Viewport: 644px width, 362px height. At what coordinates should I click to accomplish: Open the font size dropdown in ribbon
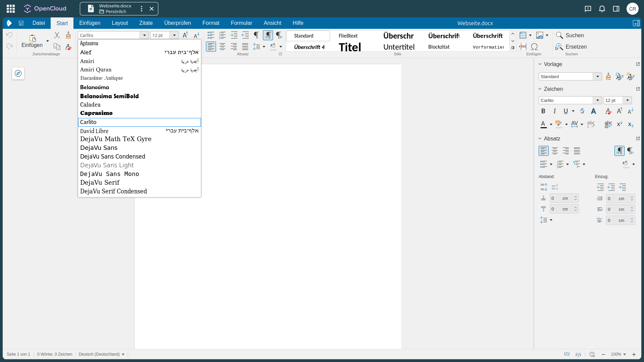pos(174,35)
